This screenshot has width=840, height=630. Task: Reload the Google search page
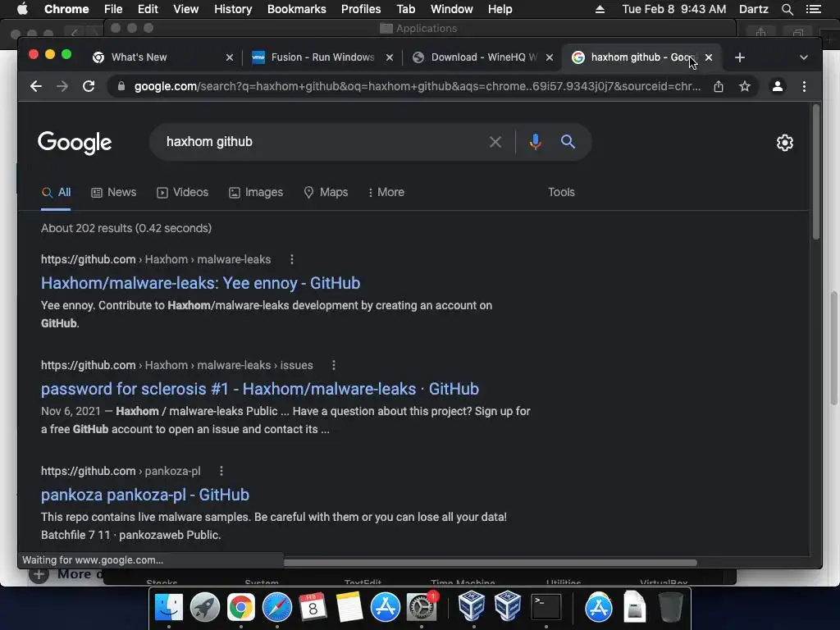pos(89,86)
